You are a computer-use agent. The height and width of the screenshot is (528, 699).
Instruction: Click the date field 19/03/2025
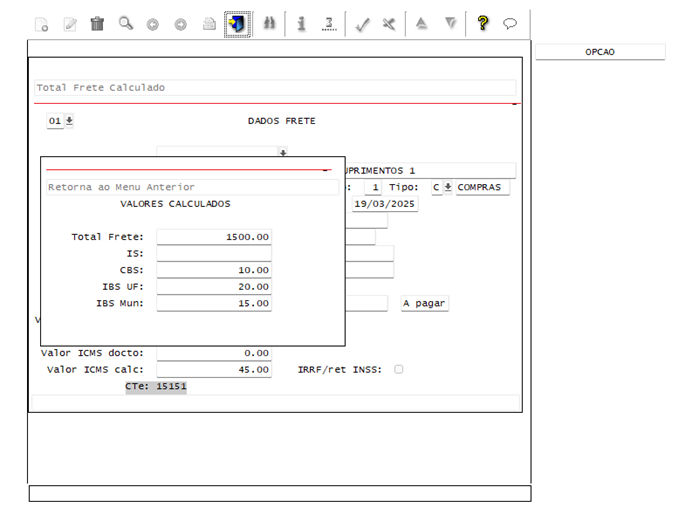coord(385,204)
